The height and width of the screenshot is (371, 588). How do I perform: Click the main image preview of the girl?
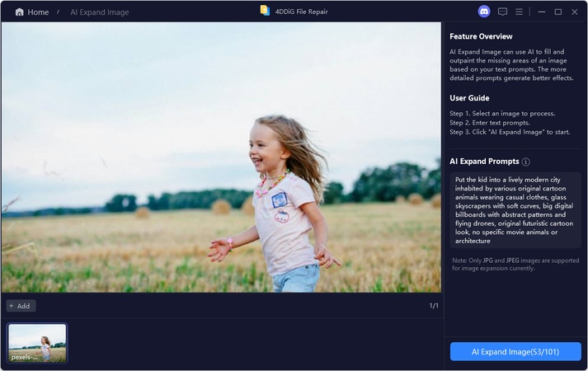point(221,157)
